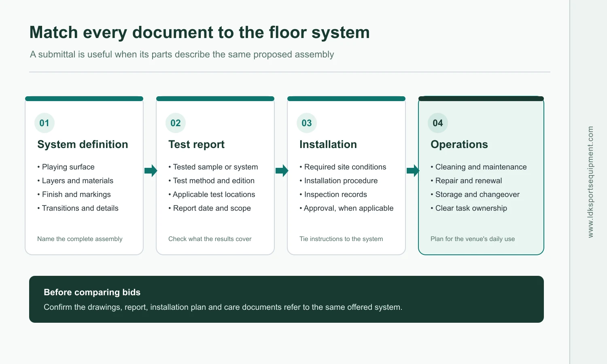Click the 02 step number badge
Image resolution: width=607 pixels, height=364 pixels.
coord(176,123)
